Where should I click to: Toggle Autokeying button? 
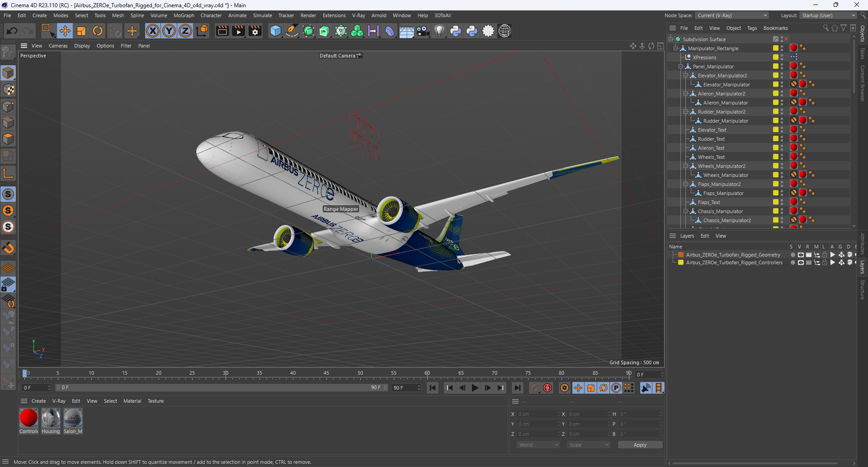point(547,388)
